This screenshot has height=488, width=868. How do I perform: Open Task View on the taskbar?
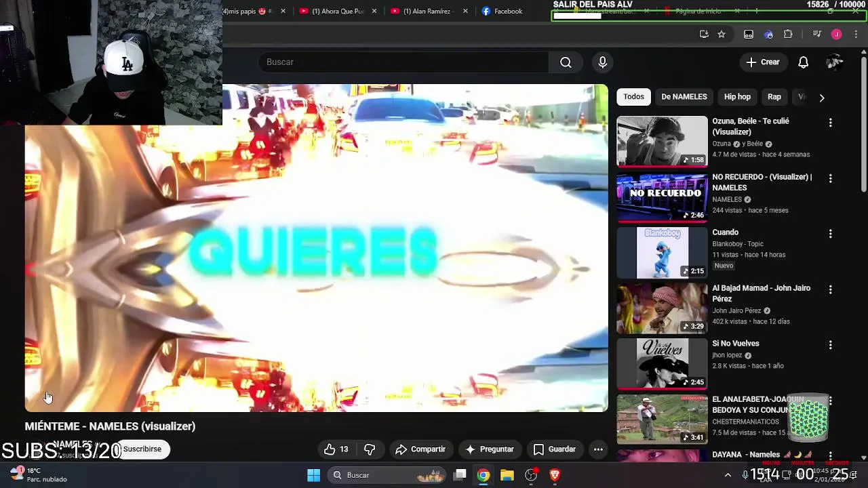[x=460, y=475]
